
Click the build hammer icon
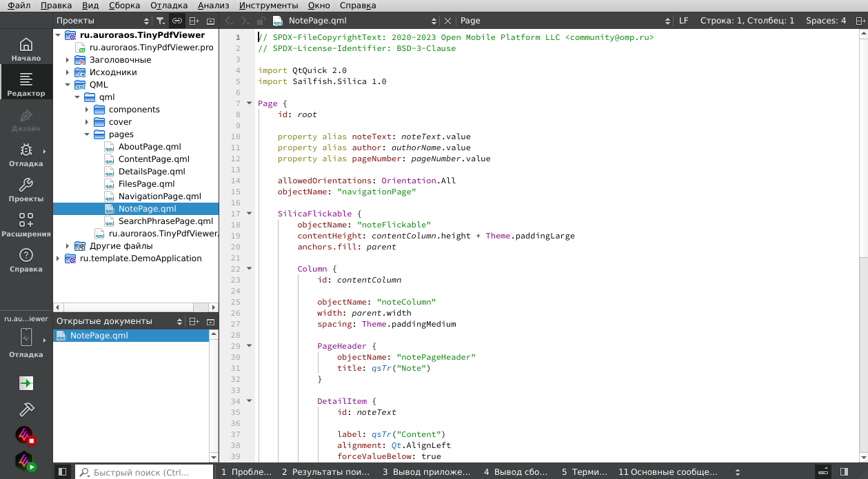click(26, 409)
